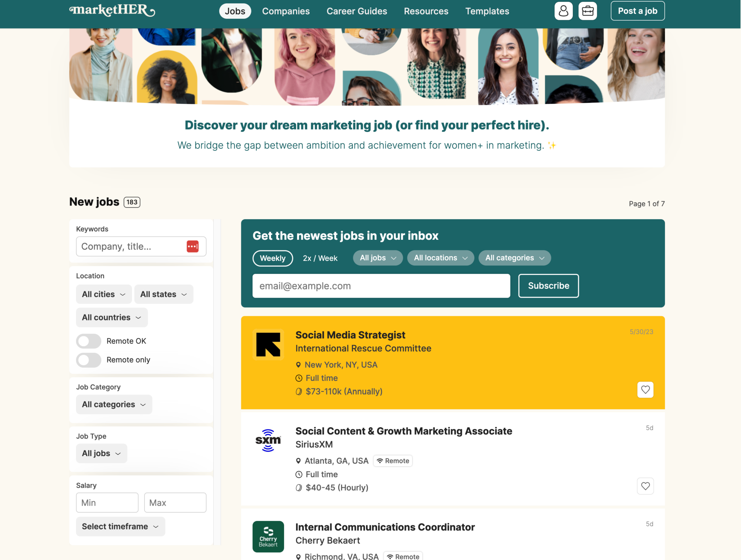
Task: Open Social Media Strategist job title
Action: tap(350, 335)
